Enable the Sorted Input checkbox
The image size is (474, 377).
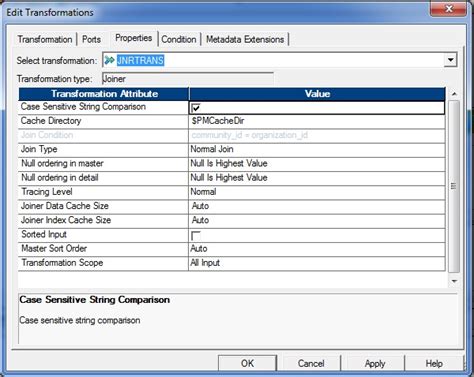[196, 236]
